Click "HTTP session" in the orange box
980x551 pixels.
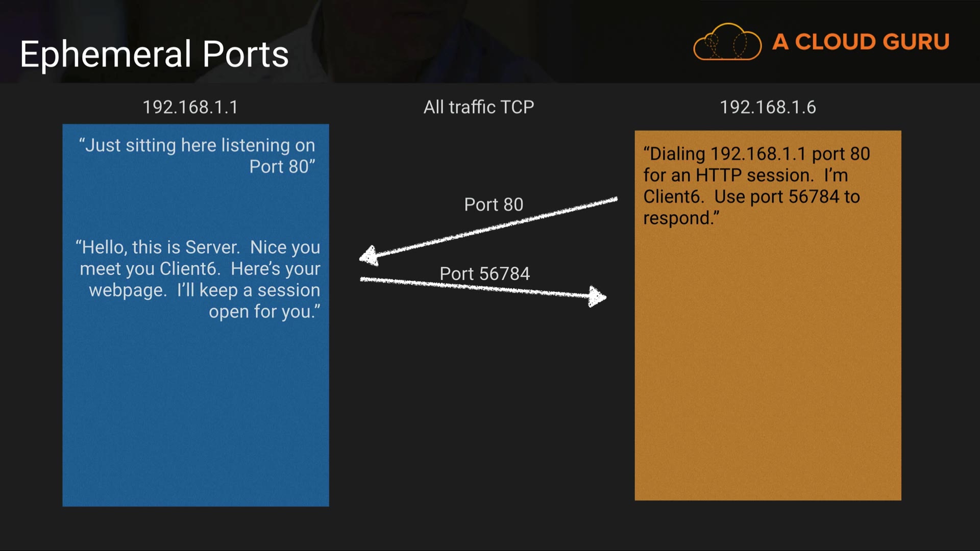[752, 176]
